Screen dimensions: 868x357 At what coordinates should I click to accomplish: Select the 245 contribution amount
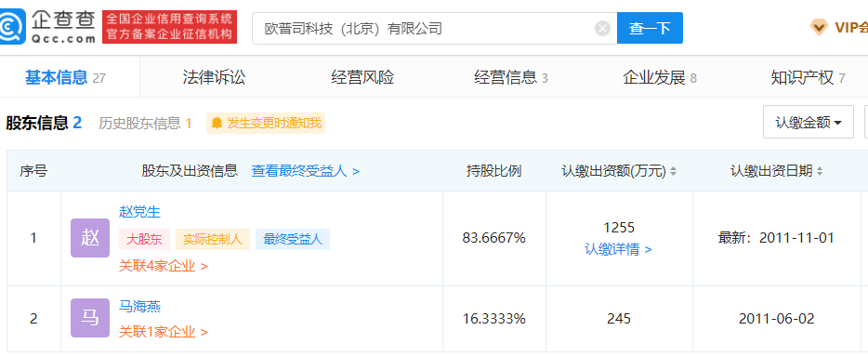pos(619,319)
